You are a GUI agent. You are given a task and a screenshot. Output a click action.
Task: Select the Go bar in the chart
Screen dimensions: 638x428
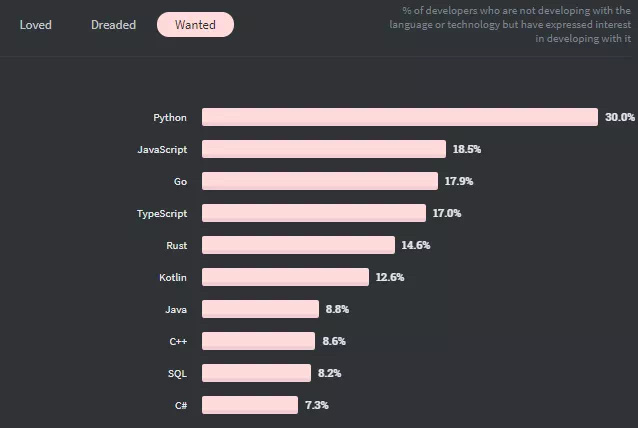(319, 181)
